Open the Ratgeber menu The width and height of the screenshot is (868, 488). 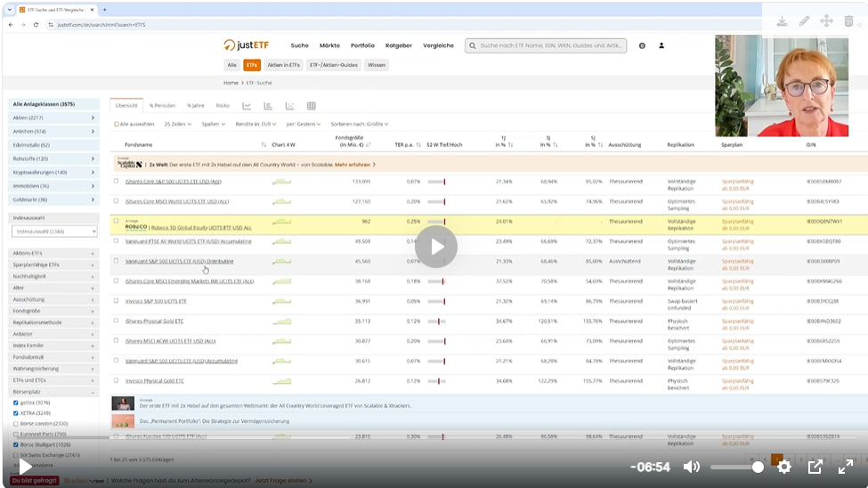point(399,45)
